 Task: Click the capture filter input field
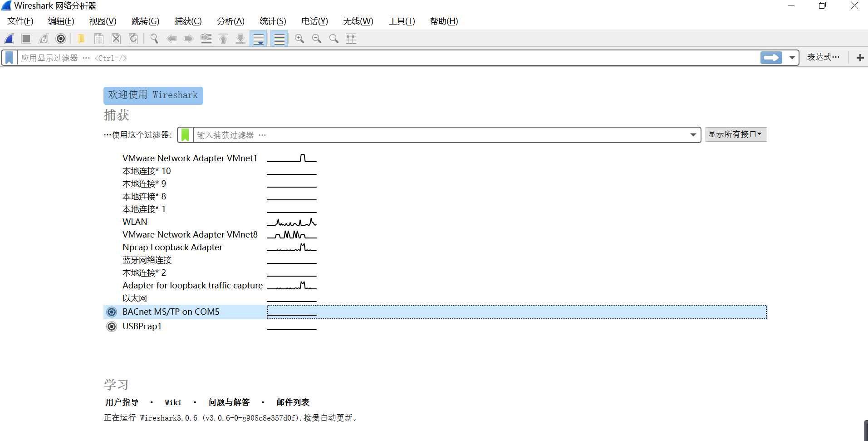tap(440, 135)
